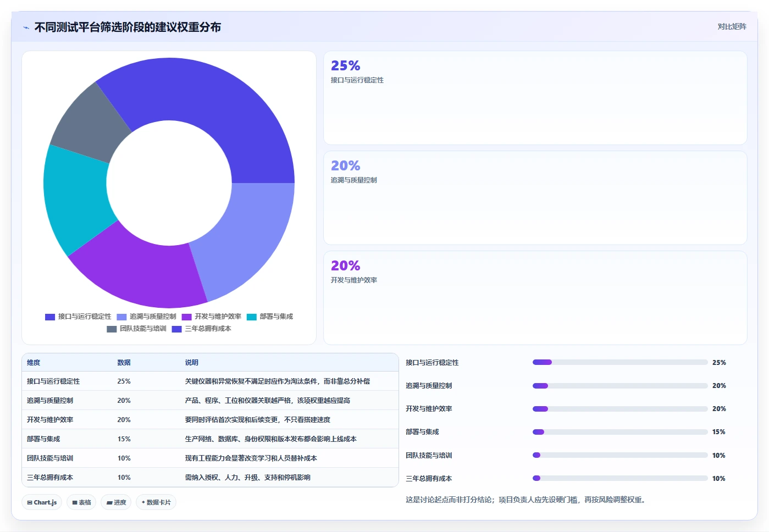Click the 开发与维护效率 20% progress bar
The image size is (769, 532).
pyautogui.click(x=620, y=409)
